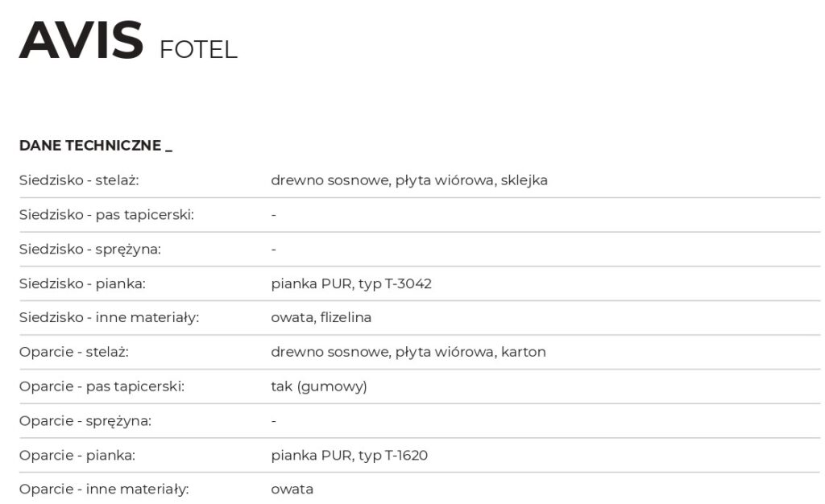This screenshot has height=504, width=825.
Task: Click the value ending with "sklejka"
Action: tap(408, 180)
